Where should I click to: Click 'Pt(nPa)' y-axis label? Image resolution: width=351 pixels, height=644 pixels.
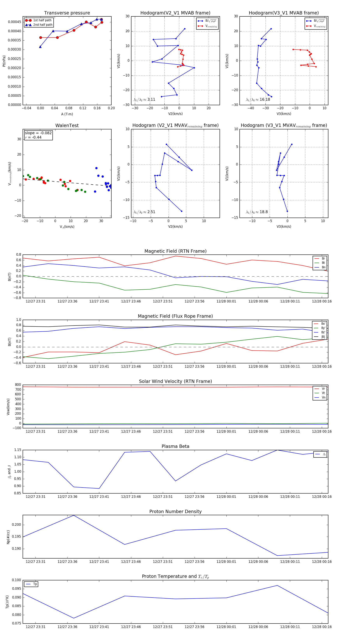coord(4,61)
